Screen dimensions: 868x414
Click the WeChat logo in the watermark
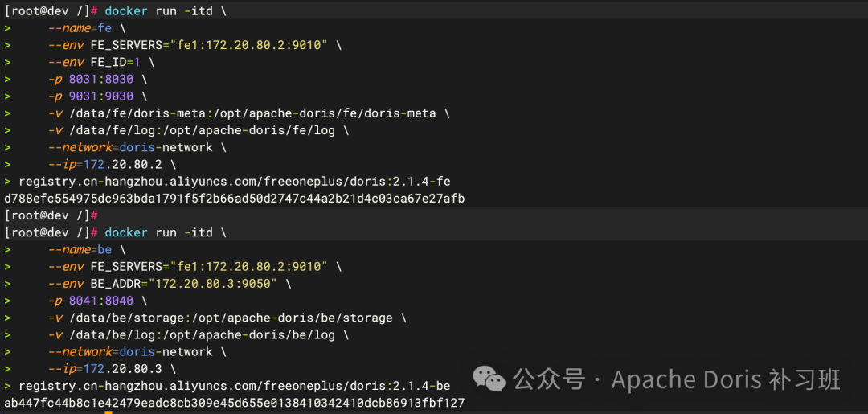[x=489, y=378]
